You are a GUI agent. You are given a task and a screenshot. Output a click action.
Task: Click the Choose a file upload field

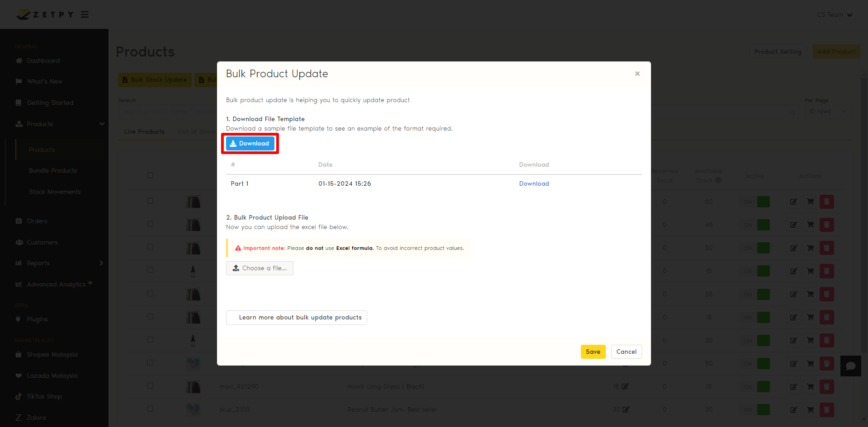tap(259, 268)
